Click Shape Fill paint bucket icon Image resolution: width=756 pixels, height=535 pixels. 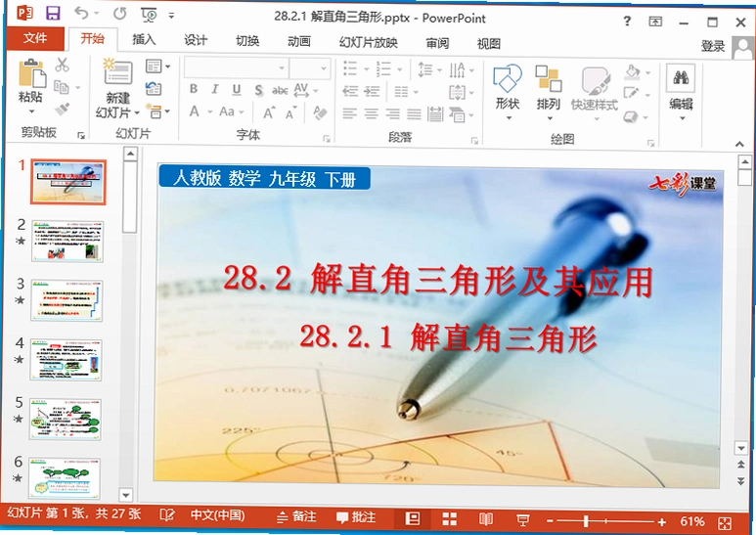(x=632, y=71)
